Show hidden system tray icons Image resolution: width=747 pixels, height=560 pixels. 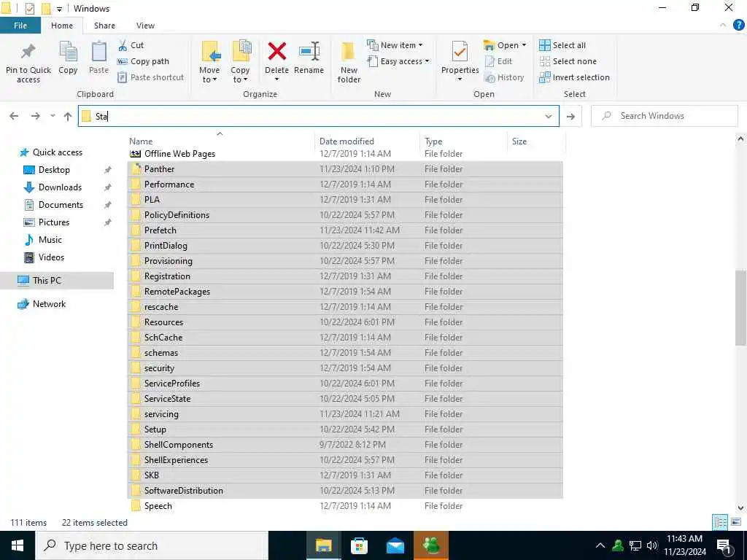click(x=600, y=545)
